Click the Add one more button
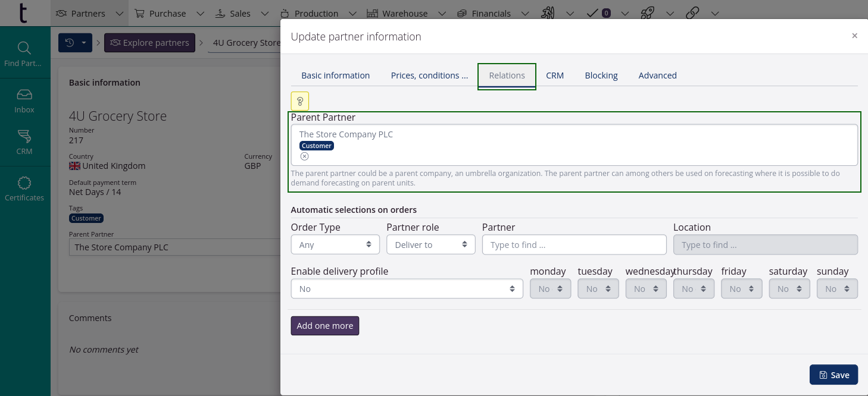 [324, 326]
